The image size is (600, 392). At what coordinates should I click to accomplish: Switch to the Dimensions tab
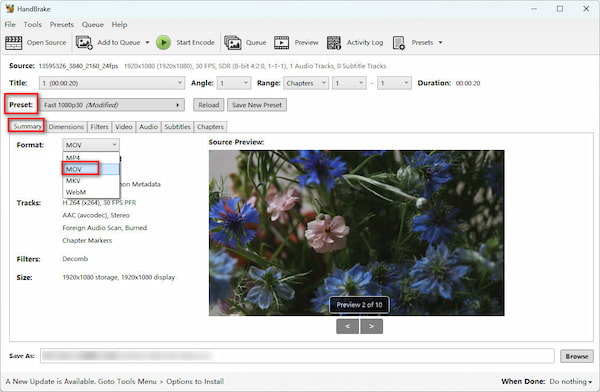click(x=66, y=127)
